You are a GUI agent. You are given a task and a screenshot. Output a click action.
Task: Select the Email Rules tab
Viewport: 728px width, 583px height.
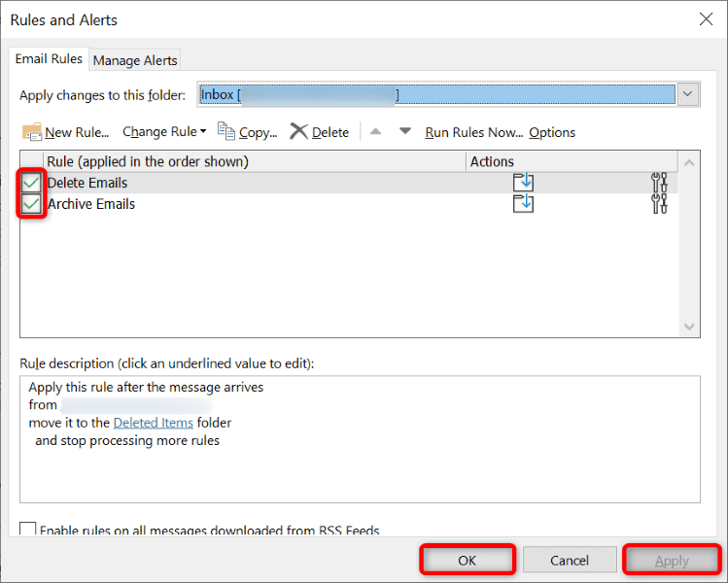tap(51, 59)
